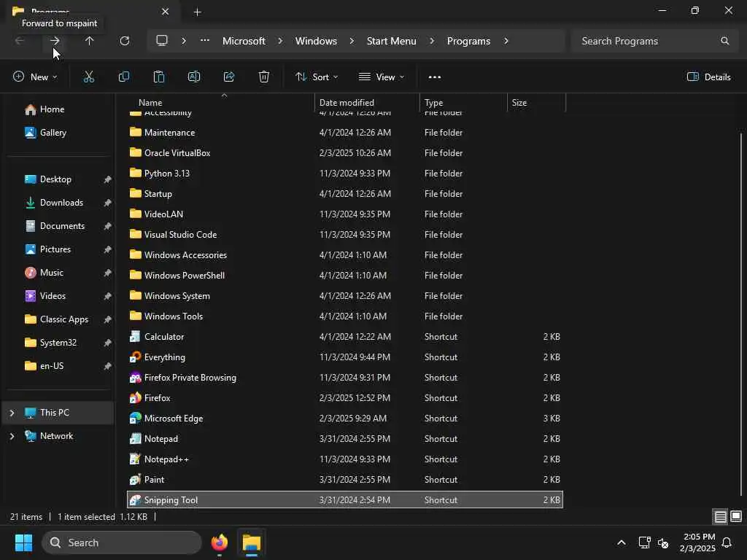Expand chevron after Microsoft breadcrumb
747x560 pixels.
point(280,41)
